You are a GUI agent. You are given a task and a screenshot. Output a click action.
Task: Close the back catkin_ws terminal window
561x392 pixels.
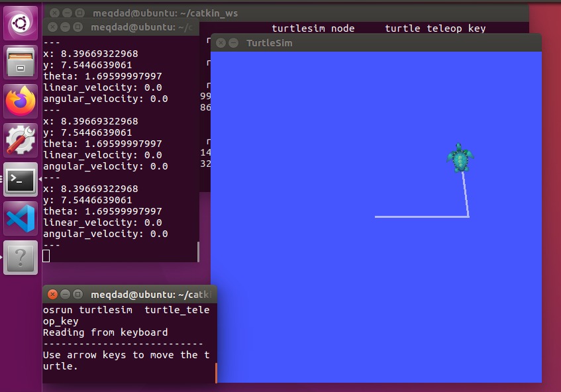[x=54, y=13]
